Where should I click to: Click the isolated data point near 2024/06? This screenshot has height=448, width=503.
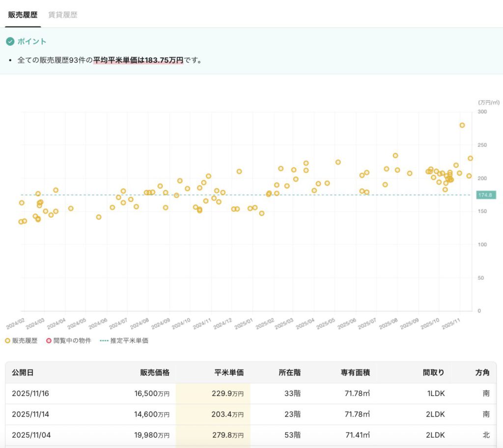pyautogui.click(x=99, y=217)
